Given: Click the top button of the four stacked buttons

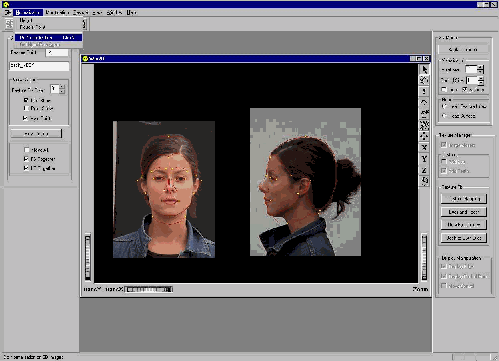Looking at the screenshot, I should [x=464, y=199].
